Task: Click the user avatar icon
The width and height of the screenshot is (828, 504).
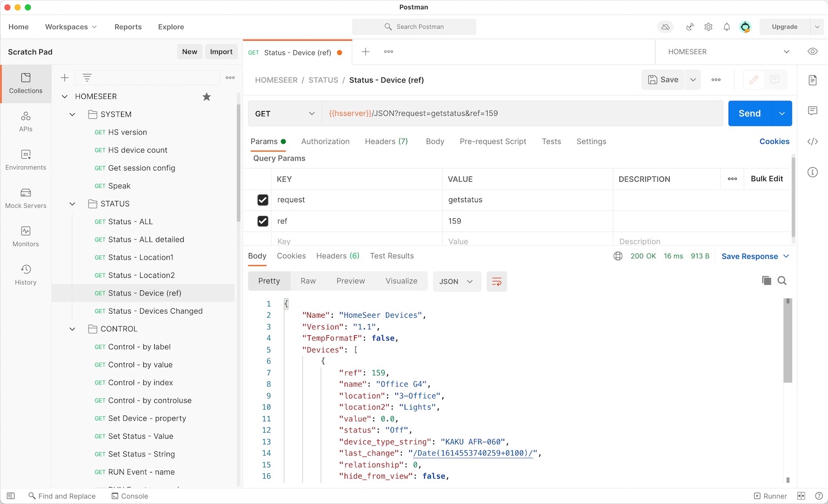Action: click(x=745, y=27)
